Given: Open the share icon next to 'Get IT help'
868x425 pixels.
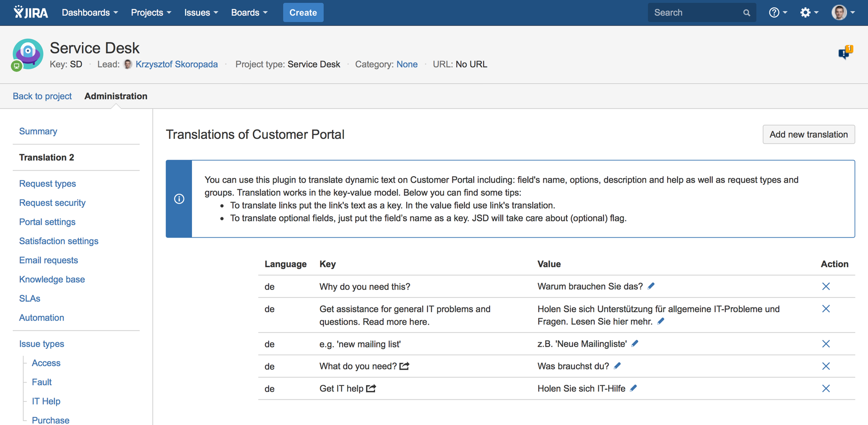Looking at the screenshot, I should tap(371, 388).
